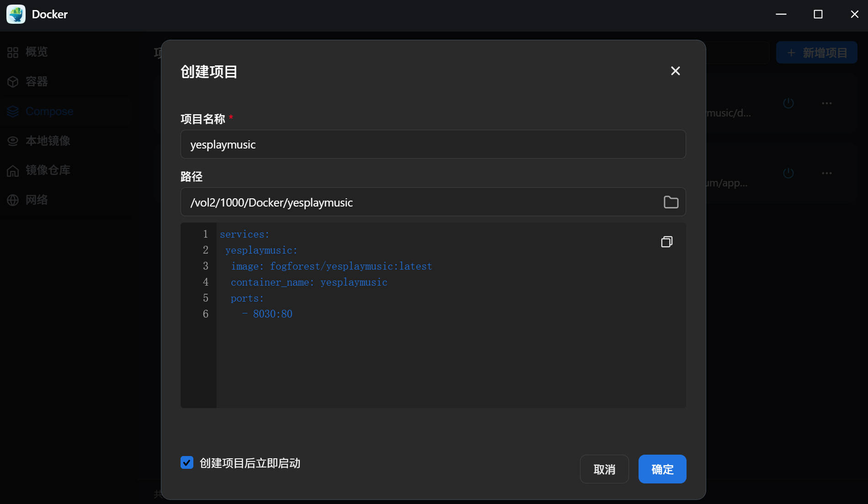This screenshot has width=868, height=504.
Task: Open the upper project's more-options menu
Action: [x=826, y=103]
